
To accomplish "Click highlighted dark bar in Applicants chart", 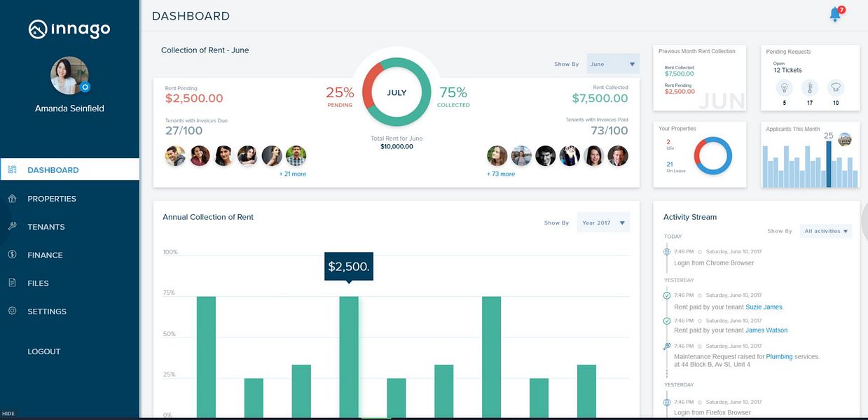I will coord(829,164).
